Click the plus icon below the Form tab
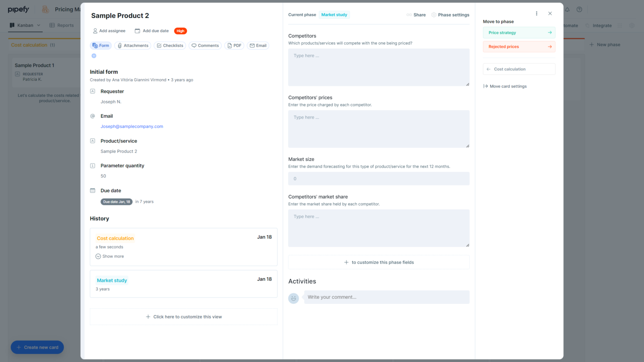Screen dimensions: 644x362 click(x=94, y=55)
